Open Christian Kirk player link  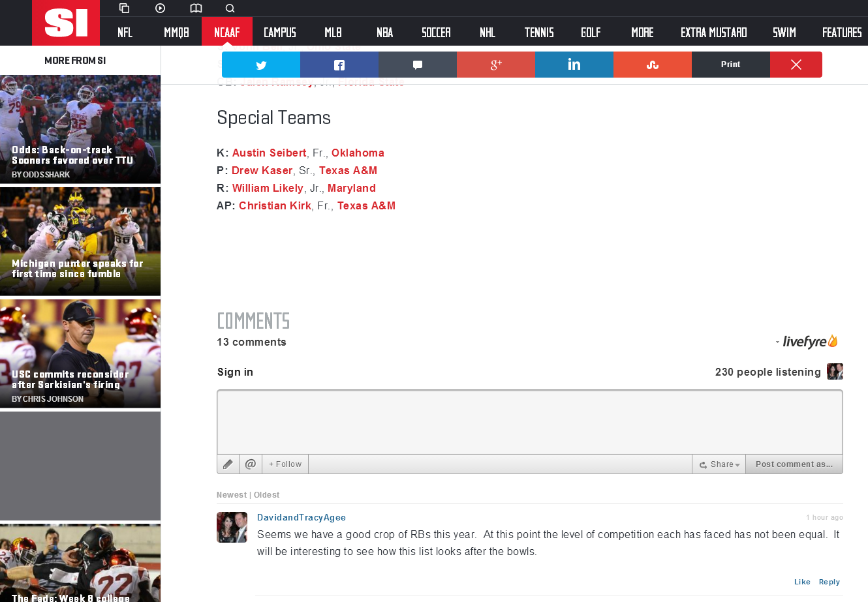click(275, 205)
